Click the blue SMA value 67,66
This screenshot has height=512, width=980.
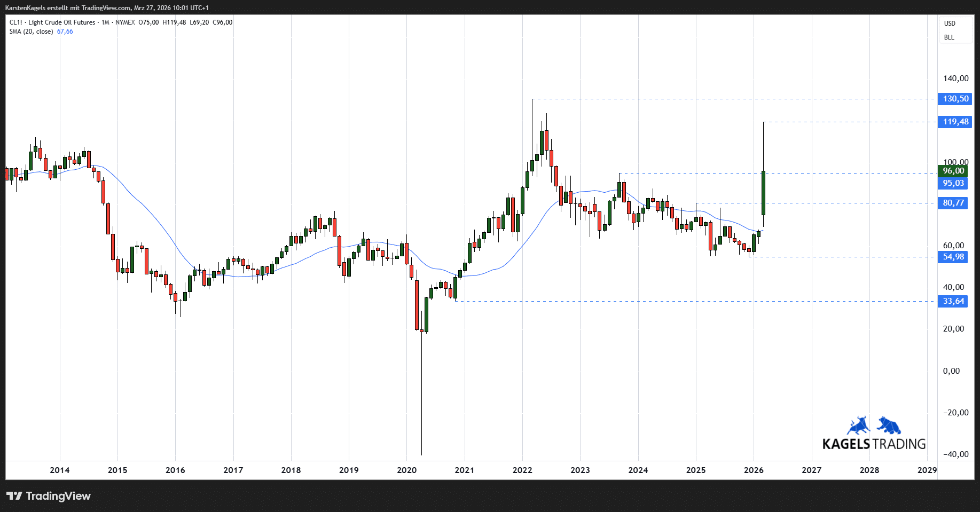coord(65,31)
